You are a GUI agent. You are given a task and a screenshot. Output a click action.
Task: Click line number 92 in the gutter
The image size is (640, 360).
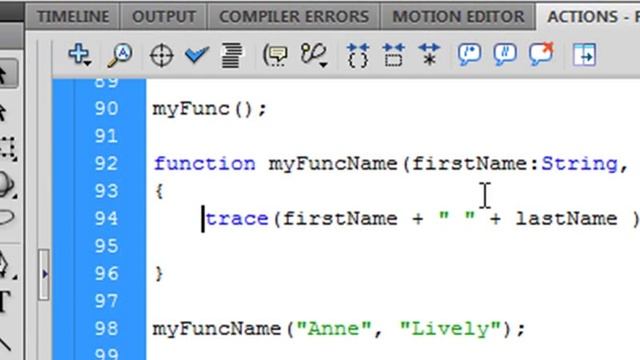[106, 164]
